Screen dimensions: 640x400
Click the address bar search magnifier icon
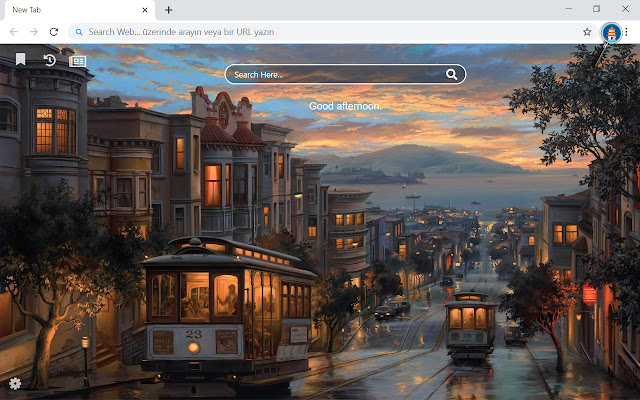click(x=79, y=32)
